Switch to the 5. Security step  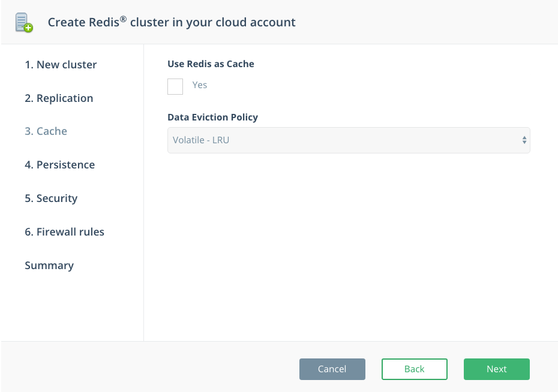point(51,198)
